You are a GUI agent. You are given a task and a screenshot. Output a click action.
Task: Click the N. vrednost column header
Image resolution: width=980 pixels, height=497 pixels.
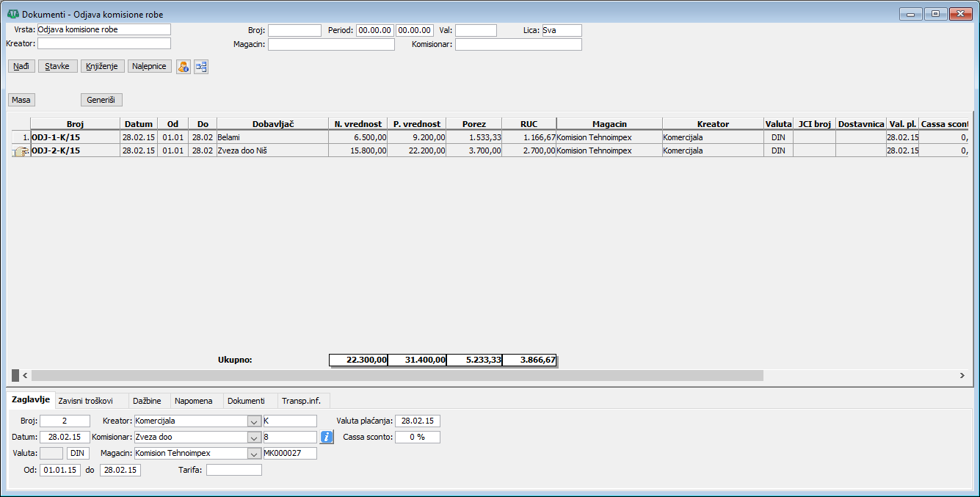coord(358,124)
